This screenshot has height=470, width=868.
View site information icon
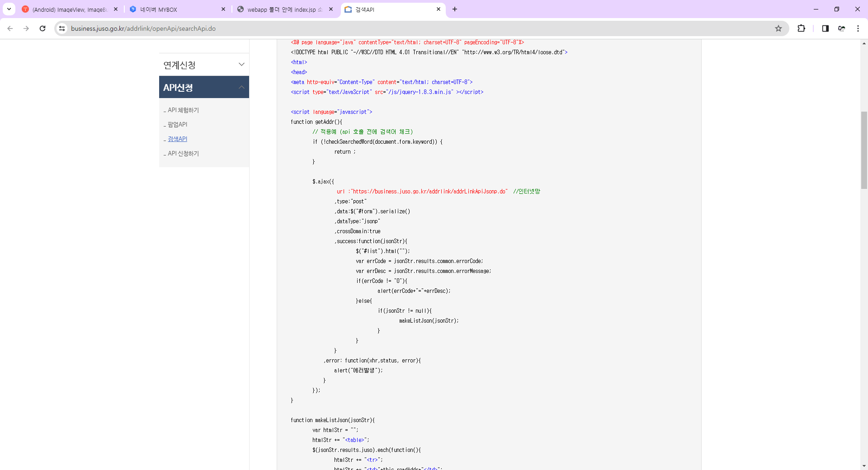coord(62,28)
